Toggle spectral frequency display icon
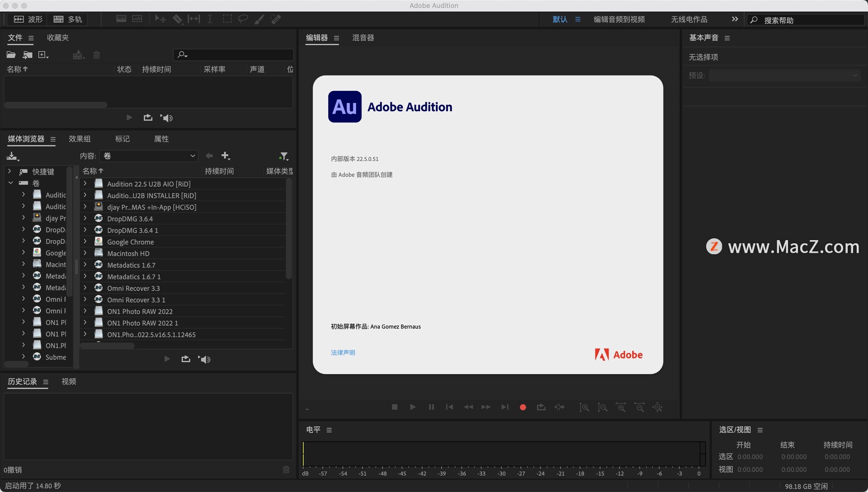Screen dimensions: 868x492 click(121, 19)
